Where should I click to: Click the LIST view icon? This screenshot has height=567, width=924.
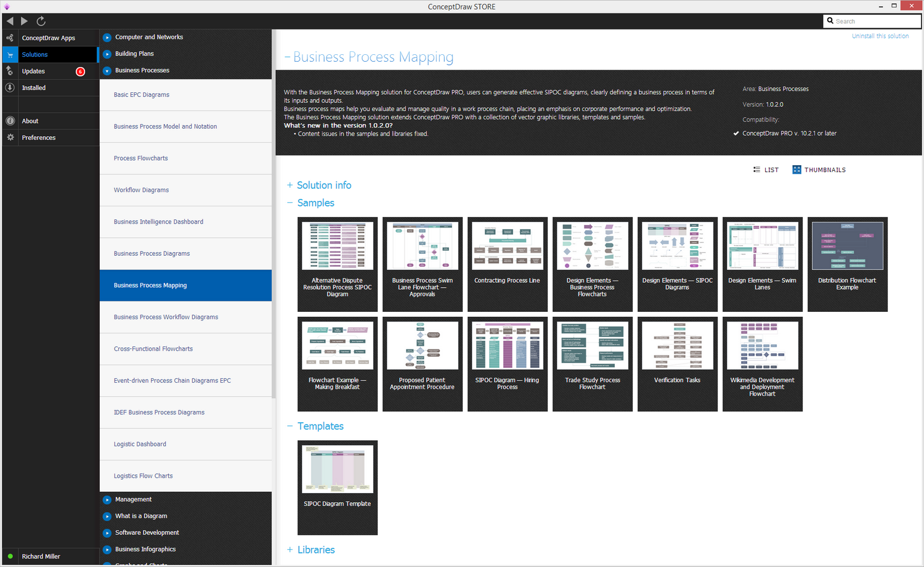(x=757, y=169)
